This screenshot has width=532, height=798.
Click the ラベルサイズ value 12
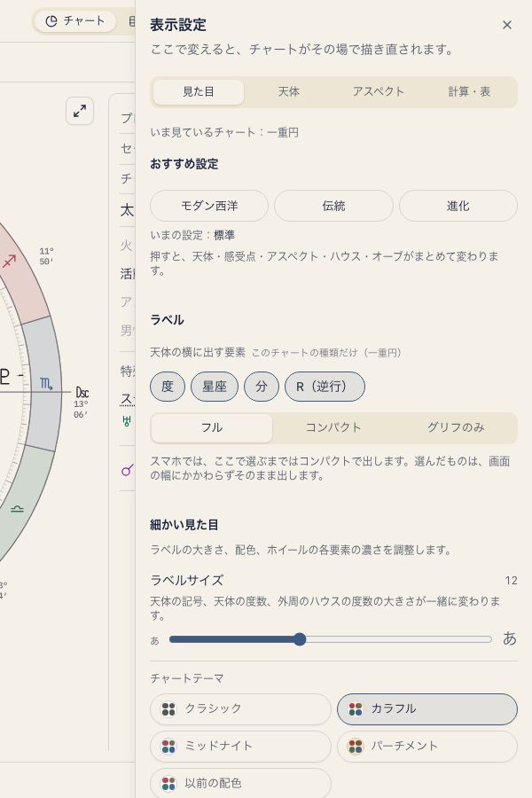(511, 581)
